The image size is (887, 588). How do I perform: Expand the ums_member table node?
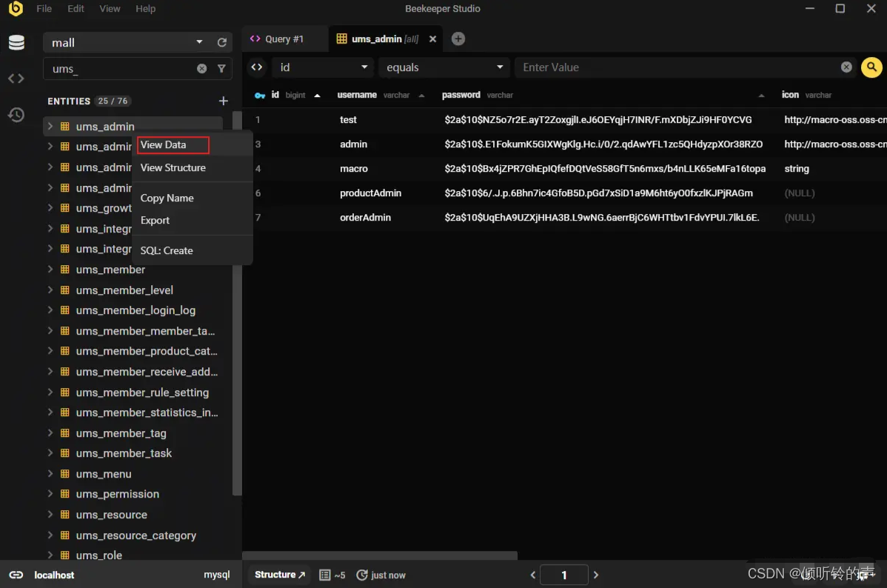coord(50,270)
